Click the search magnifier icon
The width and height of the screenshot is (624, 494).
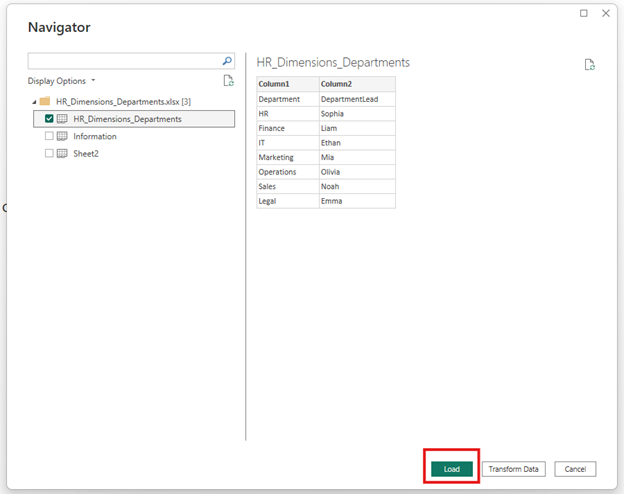[227, 61]
